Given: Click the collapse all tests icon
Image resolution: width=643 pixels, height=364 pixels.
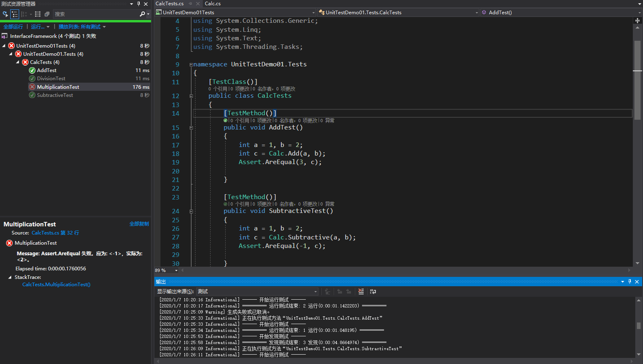Looking at the screenshot, I should (47, 14).
